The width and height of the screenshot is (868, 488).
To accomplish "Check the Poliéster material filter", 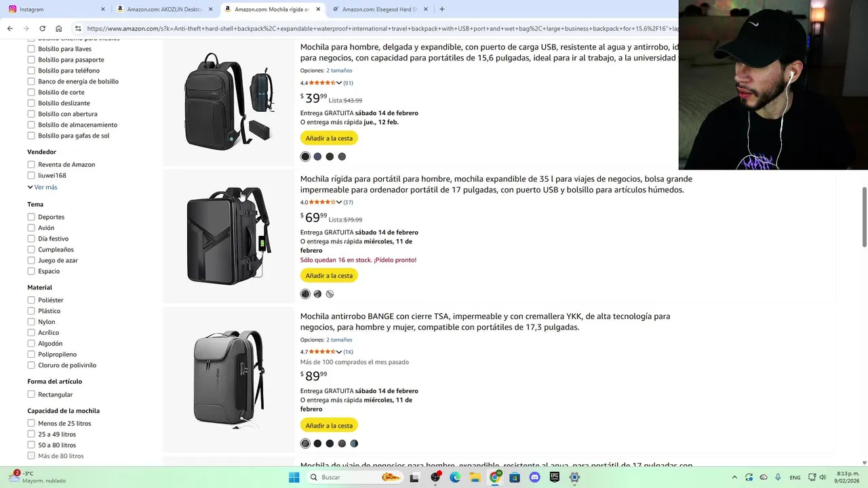I will (x=31, y=300).
